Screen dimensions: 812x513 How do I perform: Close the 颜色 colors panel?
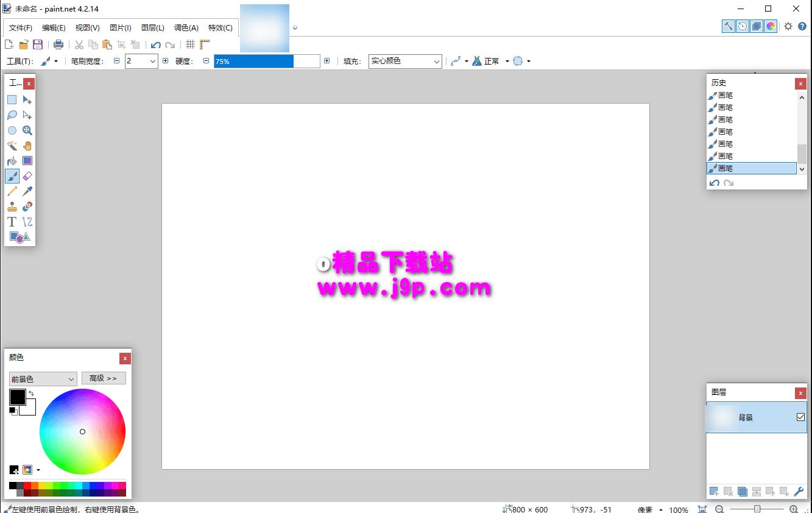[125, 358]
